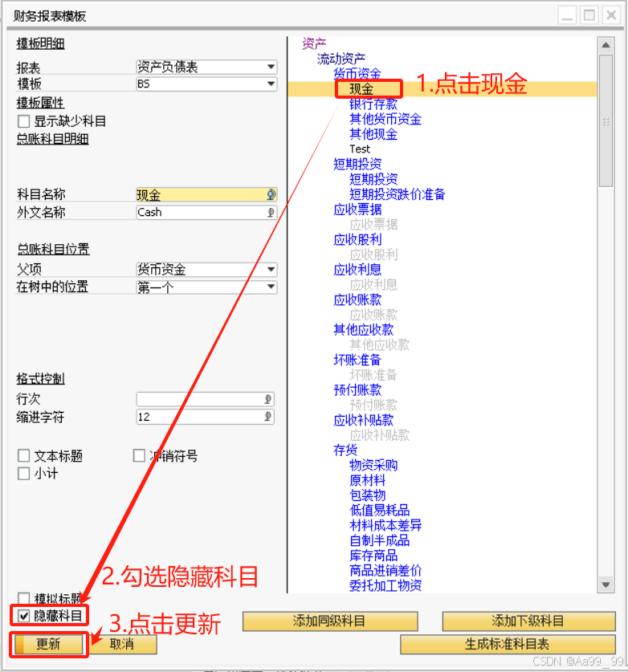
Task: Open the 模板 dropdown showing BS
Action: [x=206, y=83]
